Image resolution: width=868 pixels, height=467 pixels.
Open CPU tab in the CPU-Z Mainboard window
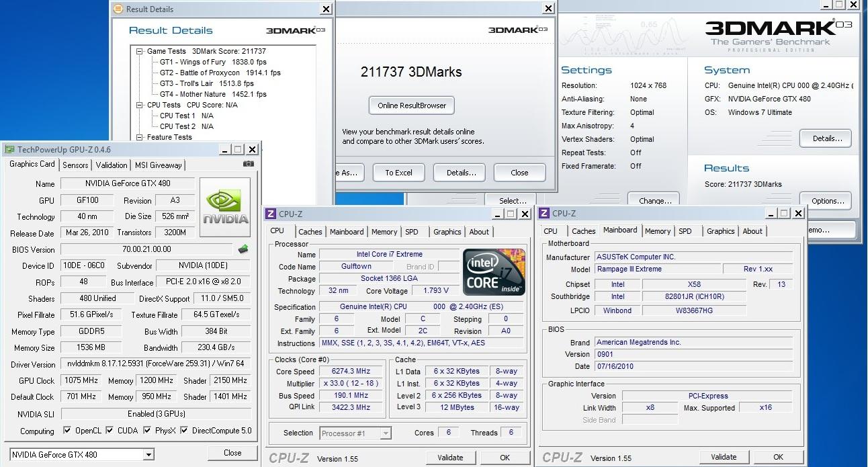(x=551, y=231)
